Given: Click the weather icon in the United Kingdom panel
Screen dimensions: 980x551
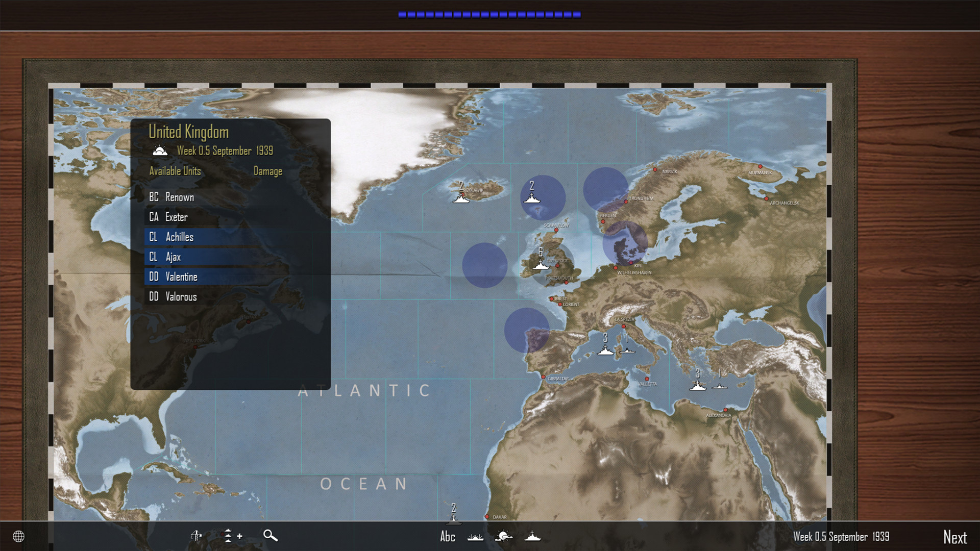Looking at the screenshot, I should tap(160, 151).
